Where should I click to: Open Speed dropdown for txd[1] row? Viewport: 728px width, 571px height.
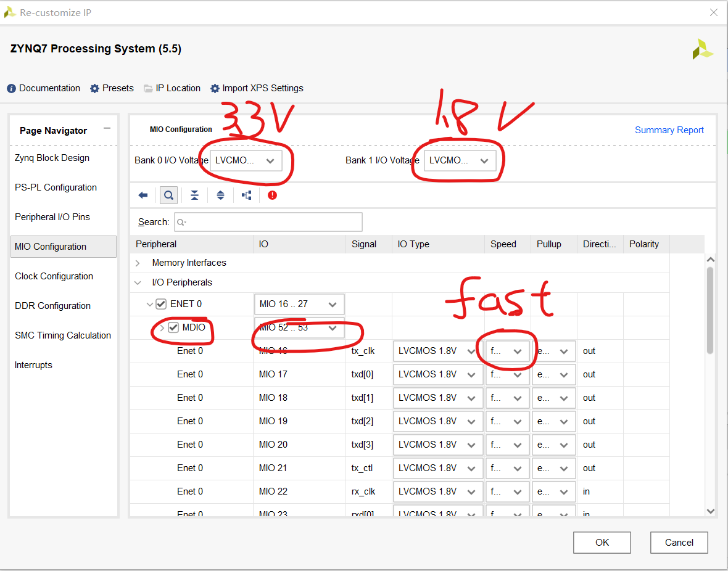pos(508,398)
